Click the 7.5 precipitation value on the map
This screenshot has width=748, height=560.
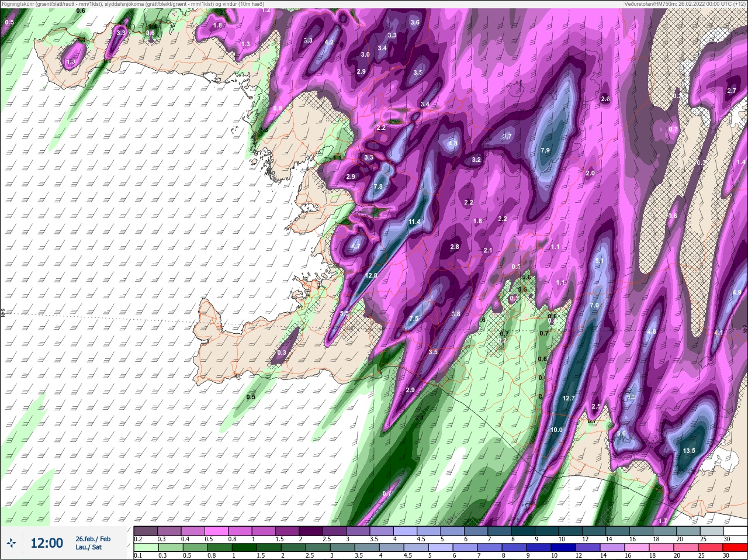click(x=414, y=319)
